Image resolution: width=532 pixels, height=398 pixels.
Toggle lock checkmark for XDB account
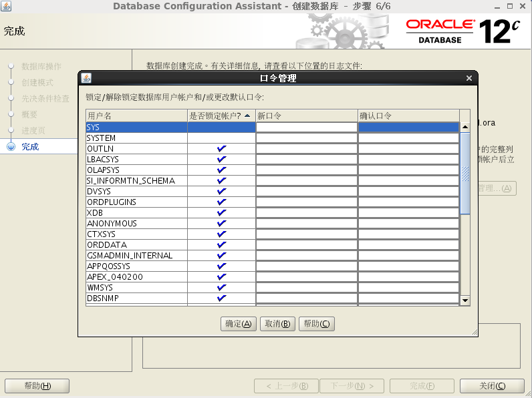pos(221,212)
